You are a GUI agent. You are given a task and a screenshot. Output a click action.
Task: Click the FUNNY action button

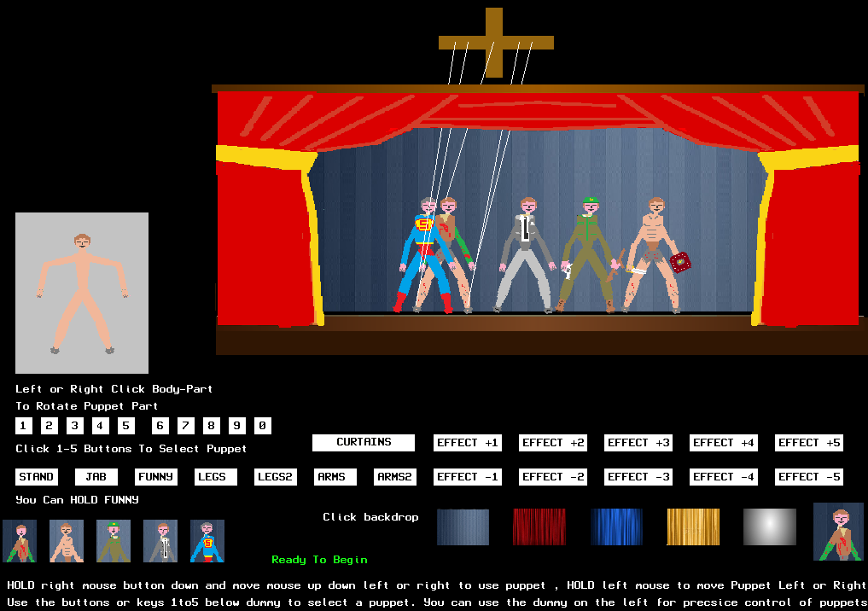[156, 477]
